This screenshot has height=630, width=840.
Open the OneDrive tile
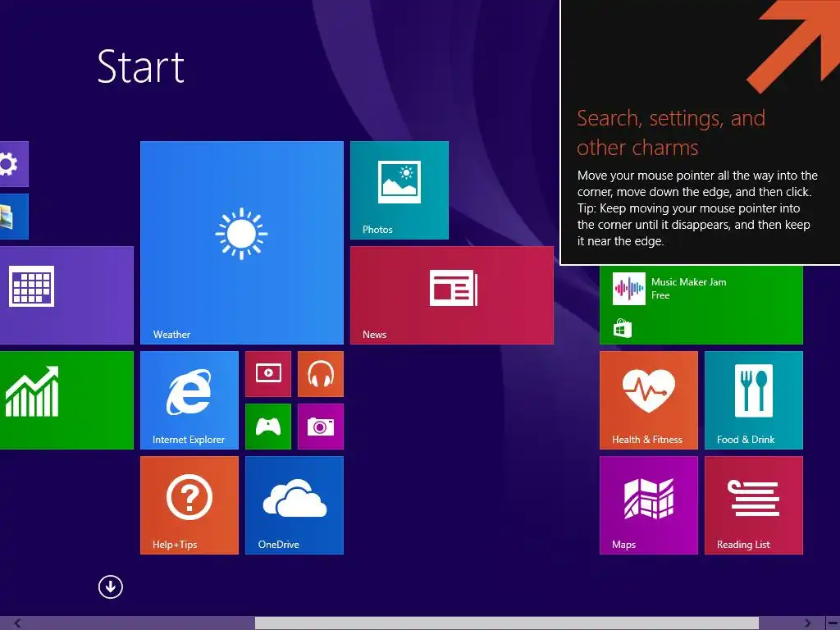coord(294,505)
